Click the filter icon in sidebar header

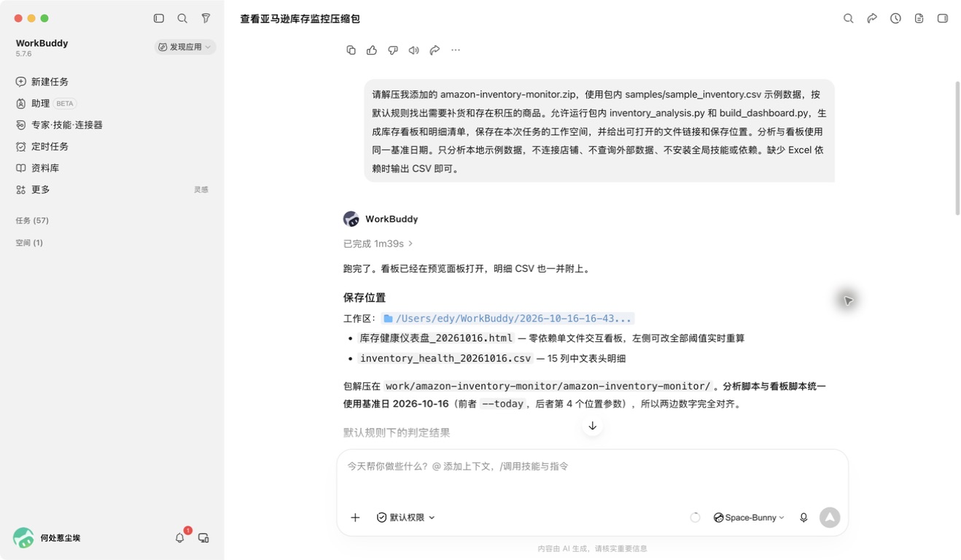point(206,18)
